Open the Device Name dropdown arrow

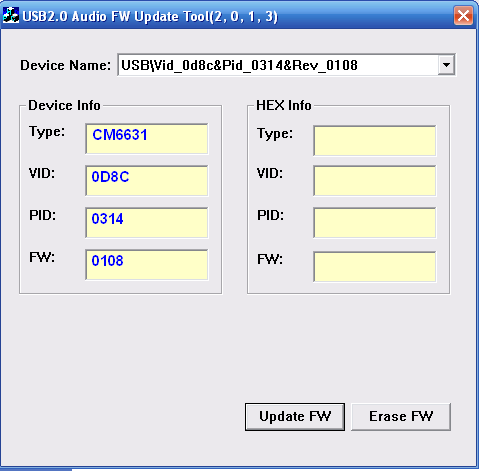(x=446, y=65)
